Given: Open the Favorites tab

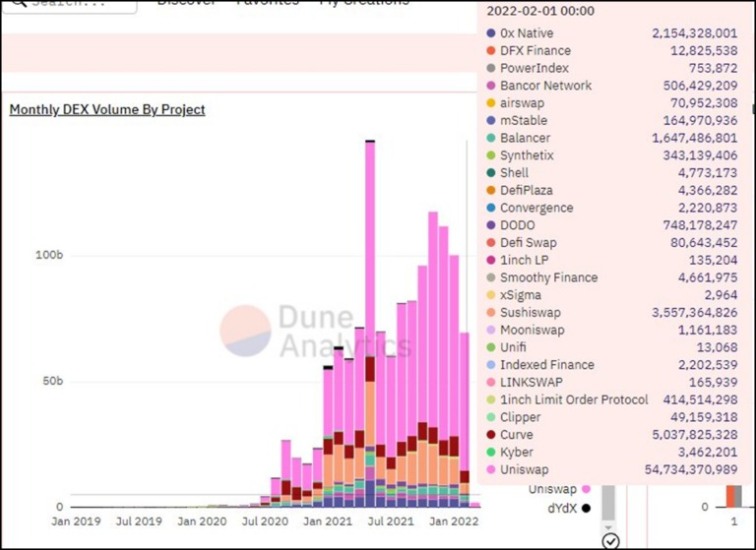Looking at the screenshot, I should pos(268,2).
